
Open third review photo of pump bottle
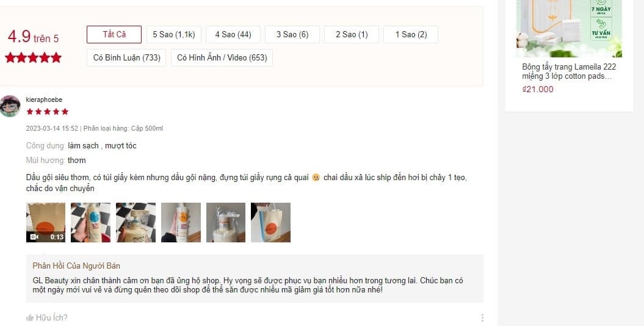point(136,222)
